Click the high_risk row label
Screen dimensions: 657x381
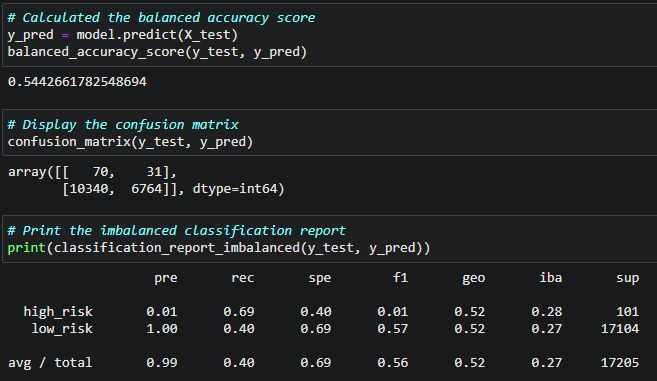[x=58, y=312]
